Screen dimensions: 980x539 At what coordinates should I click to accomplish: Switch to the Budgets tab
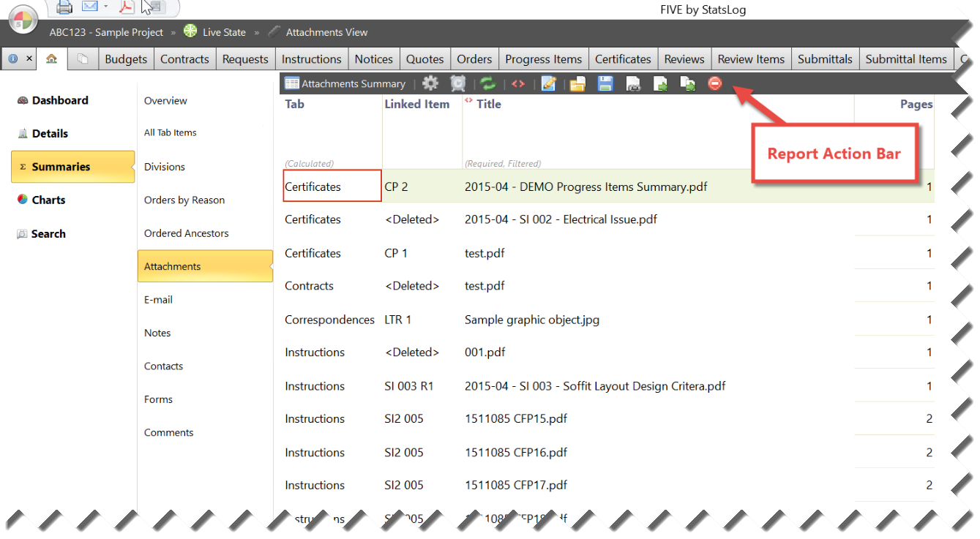coord(126,59)
